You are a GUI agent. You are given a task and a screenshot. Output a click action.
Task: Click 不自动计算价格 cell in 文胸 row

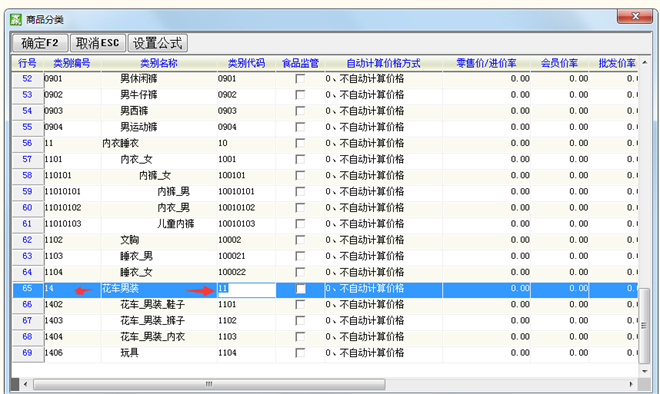tap(383, 240)
